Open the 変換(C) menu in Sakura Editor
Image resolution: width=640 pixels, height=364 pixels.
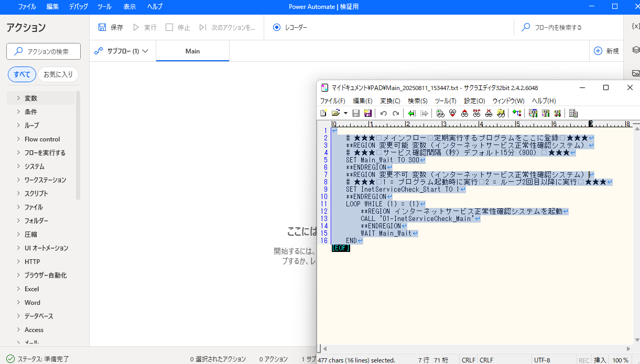tap(390, 101)
